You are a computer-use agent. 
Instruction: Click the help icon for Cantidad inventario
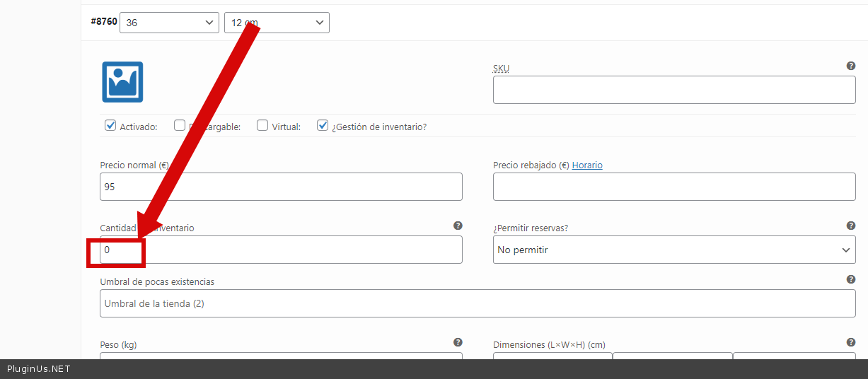pyautogui.click(x=458, y=226)
